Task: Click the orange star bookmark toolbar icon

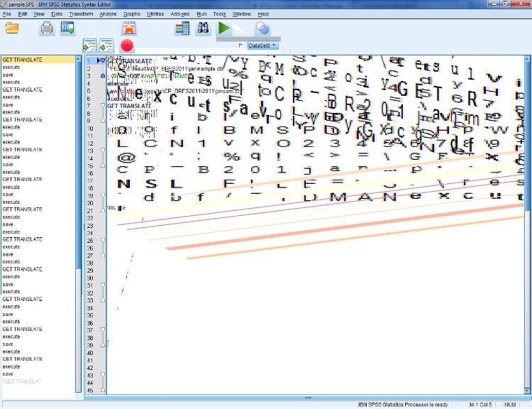Action: (128, 28)
